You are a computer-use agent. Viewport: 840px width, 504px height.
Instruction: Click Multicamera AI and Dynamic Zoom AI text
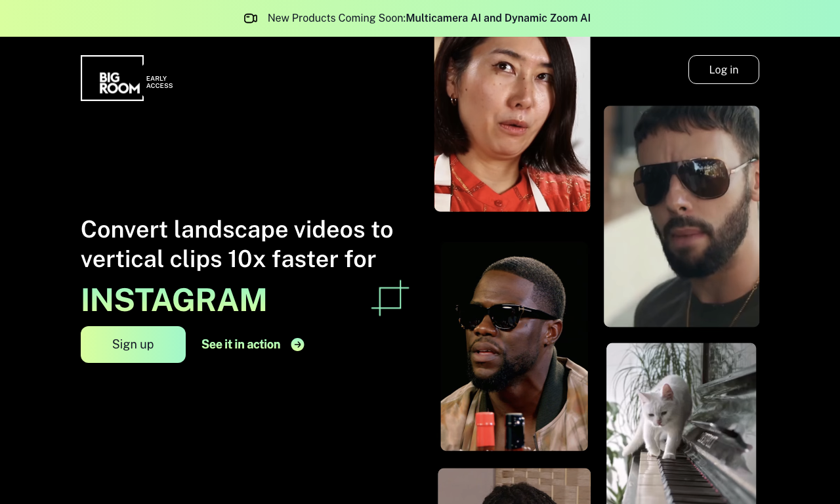[498, 18]
